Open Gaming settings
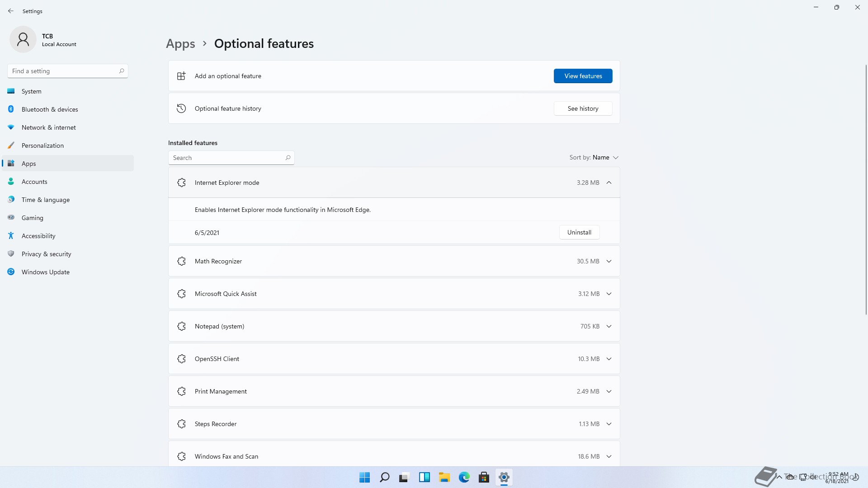 [x=68, y=218]
